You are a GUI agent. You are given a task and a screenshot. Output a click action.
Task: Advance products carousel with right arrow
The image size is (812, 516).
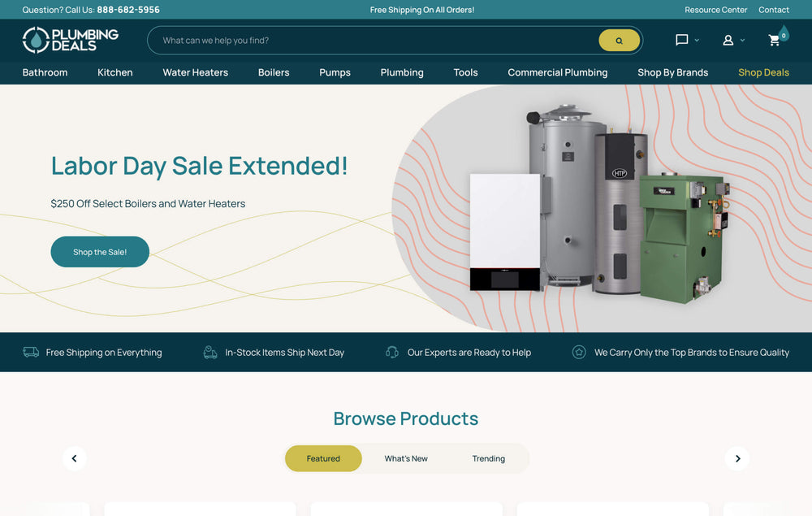tap(737, 458)
